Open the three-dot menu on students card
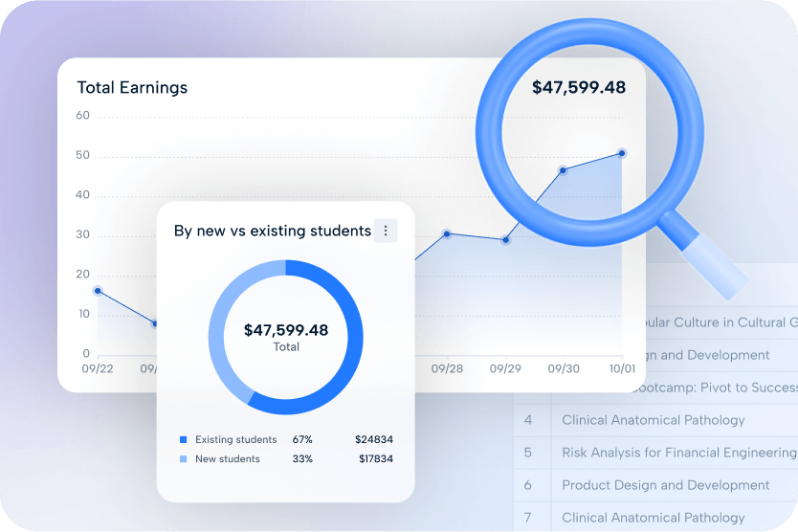This screenshot has width=798, height=532. [386, 231]
